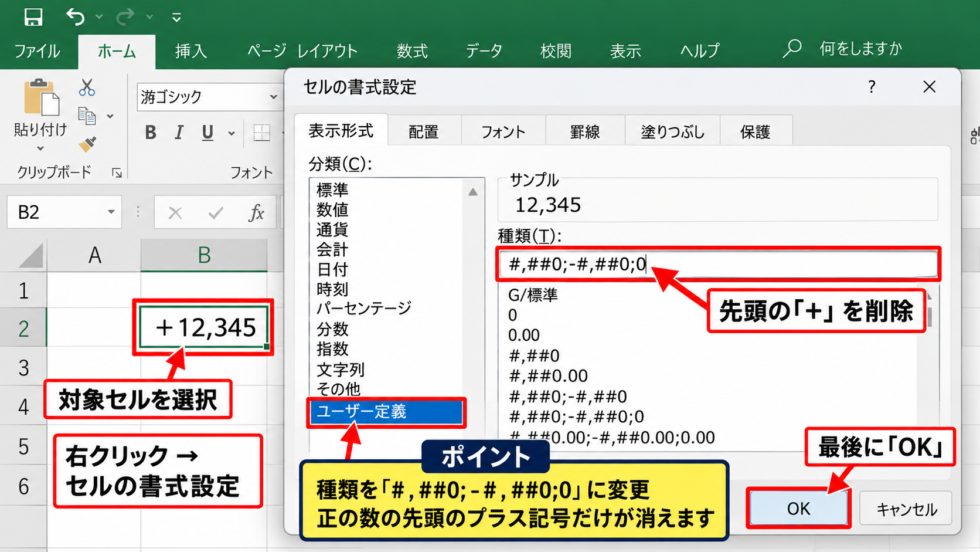Switch to the フォント tab in dialog
Image resolution: width=980 pixels, height=552 pixels.
(x=503, y=131)
